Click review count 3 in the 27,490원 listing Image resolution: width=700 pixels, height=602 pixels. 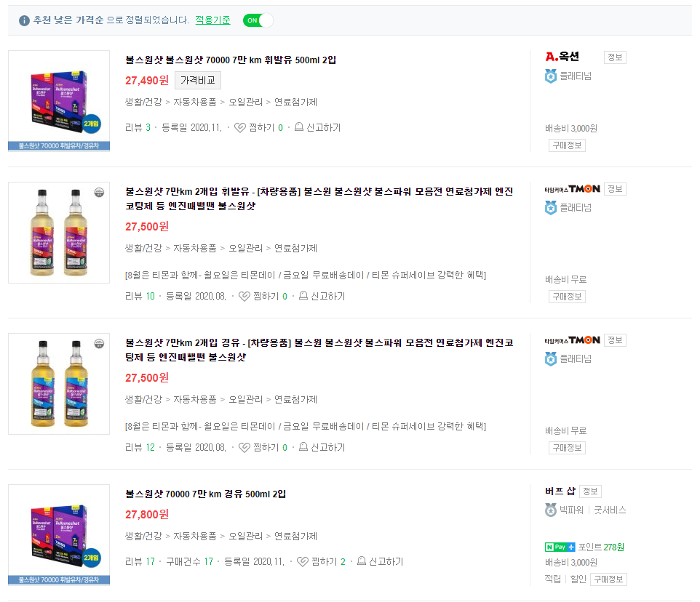click(148, 127)
